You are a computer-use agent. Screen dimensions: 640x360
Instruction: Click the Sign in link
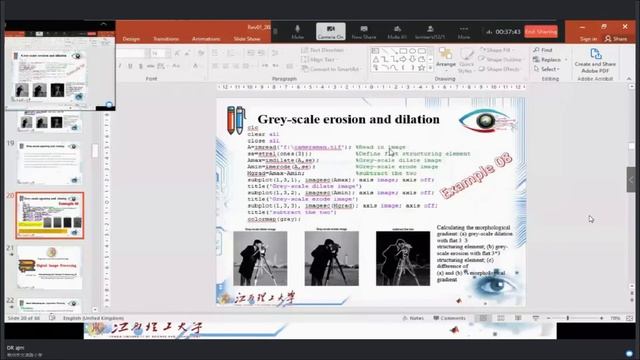(588, 39)
